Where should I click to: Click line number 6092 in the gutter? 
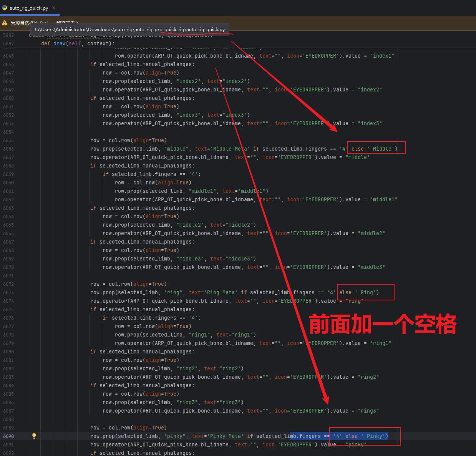[8, 453]
